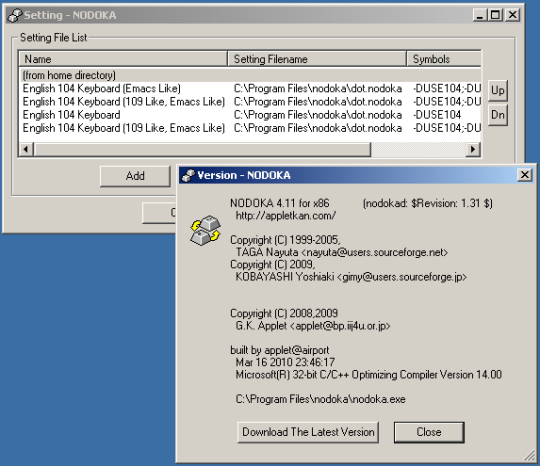540x466 pixels.
Task: Maximize the Setting - NODOKA window
Action: pos(495,15)
